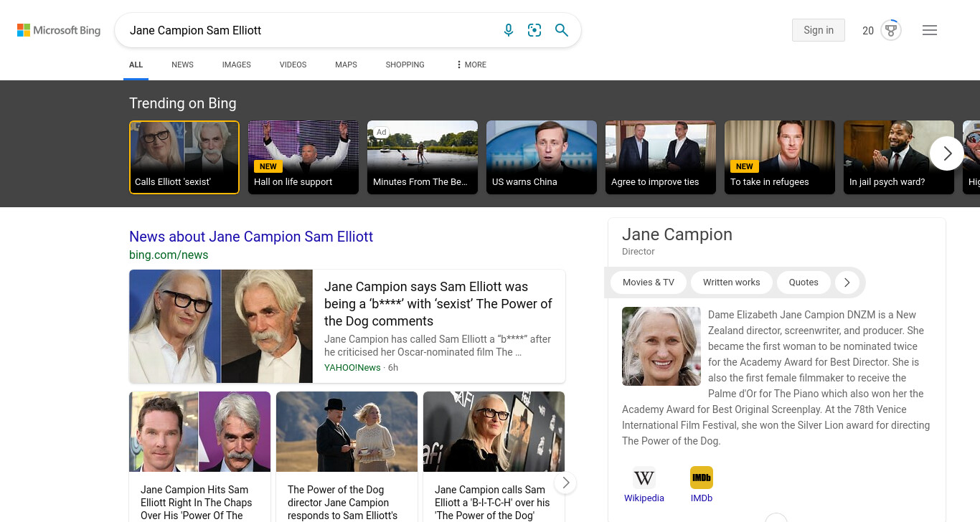Screen dimensions: 980x522
Task: Open Wikipedia icon for Jane Campion
Action: click(x=644, y=478)
